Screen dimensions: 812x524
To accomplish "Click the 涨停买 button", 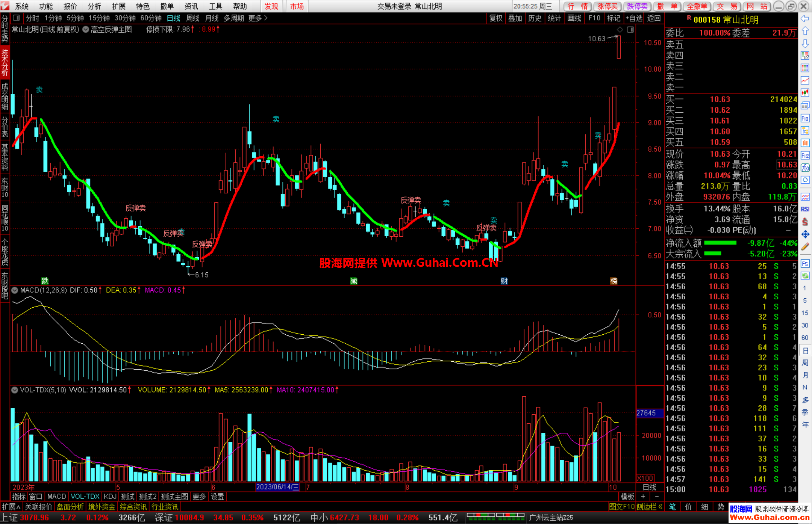I will (607, 6).
